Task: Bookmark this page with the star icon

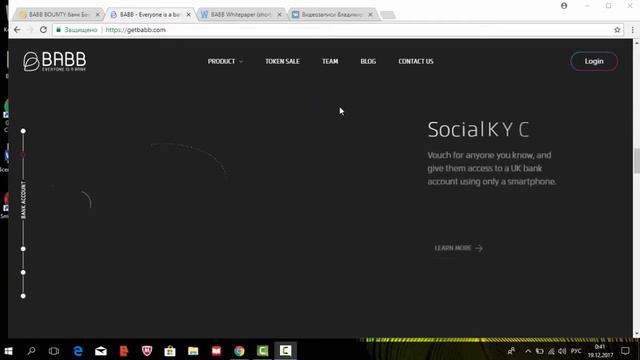Action: click(x=617, y=30)
